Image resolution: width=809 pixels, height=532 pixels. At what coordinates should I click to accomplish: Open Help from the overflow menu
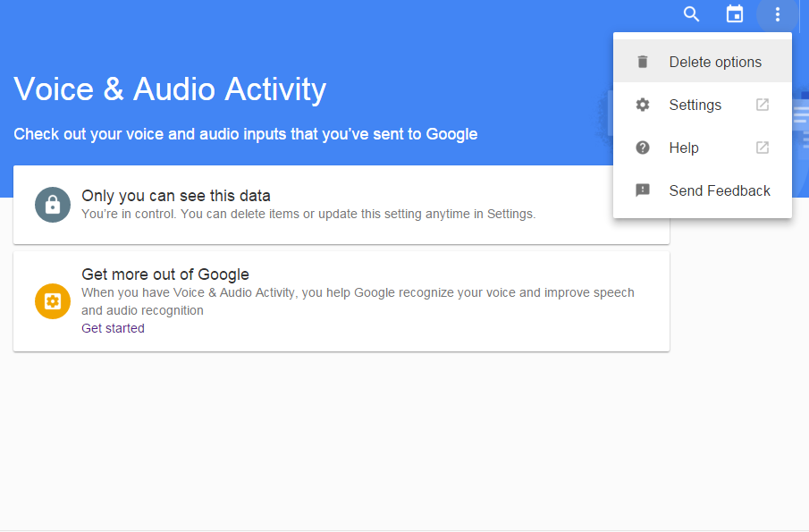[x=684, y=148]
